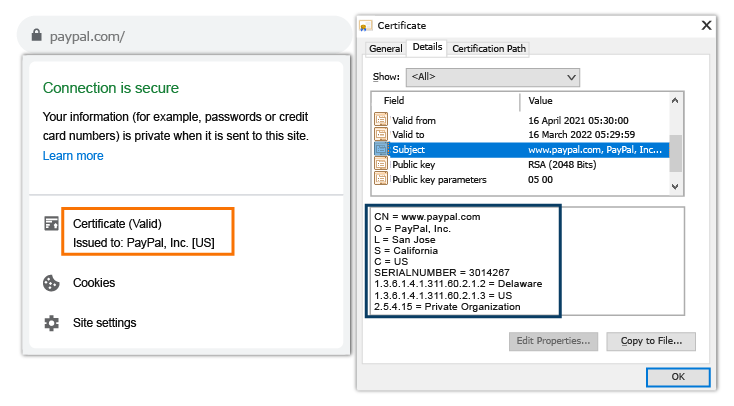Screen dimensions: 734x406
Task: Select the Valid to row label
Action: (408, 134)
